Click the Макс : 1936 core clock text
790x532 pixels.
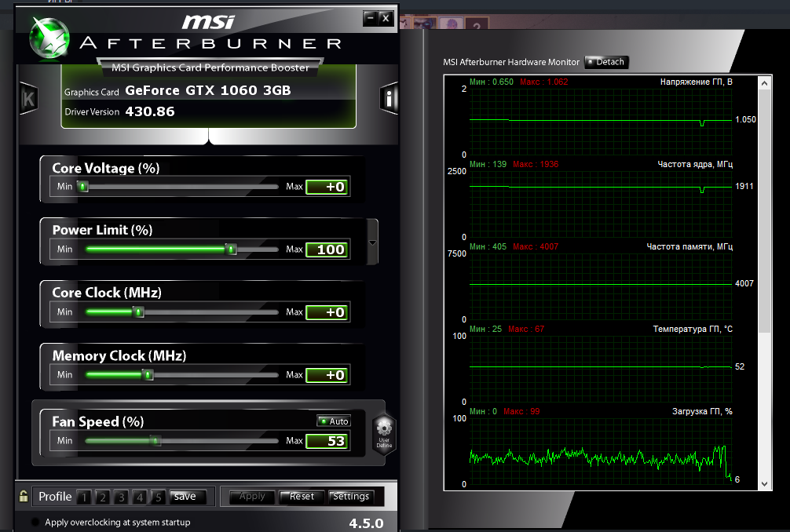pyautogui.click(x=536, y=164)
